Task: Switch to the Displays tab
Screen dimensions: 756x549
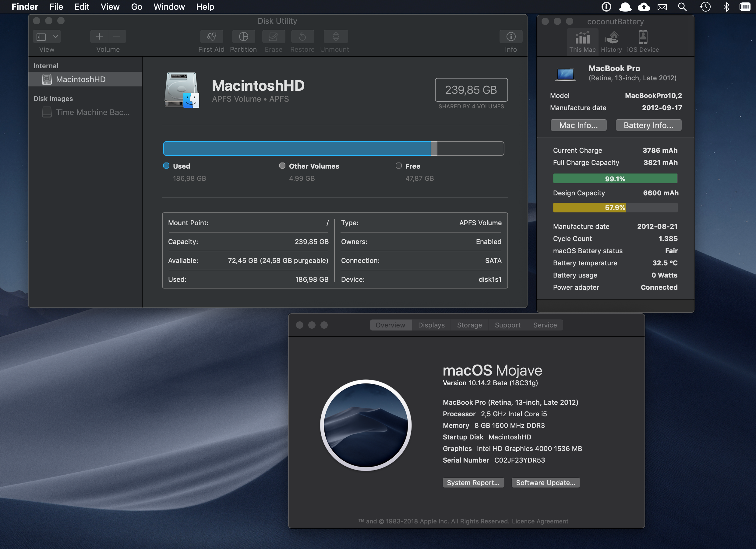Action: click(431, 325)
